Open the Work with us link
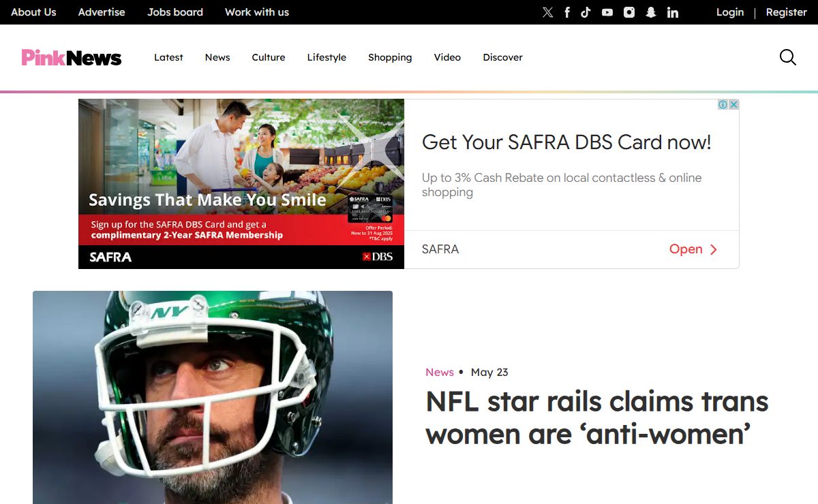 [x=257, y=12]
